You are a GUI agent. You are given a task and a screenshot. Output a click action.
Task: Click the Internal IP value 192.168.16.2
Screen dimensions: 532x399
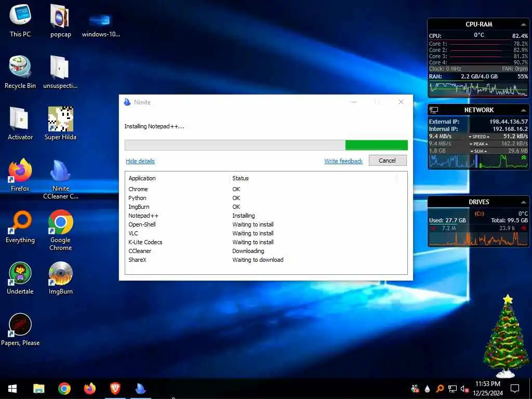pyautogui.click(x=510, y=129)
